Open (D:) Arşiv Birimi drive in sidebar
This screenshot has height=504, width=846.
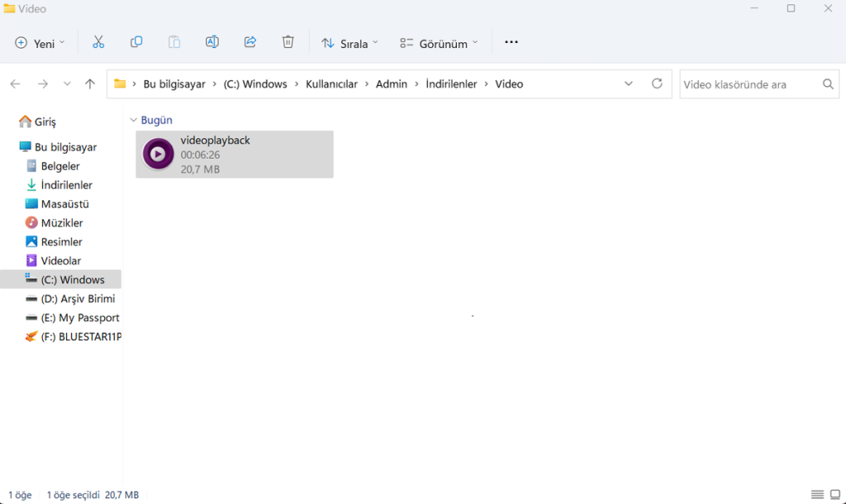point(77,299)
